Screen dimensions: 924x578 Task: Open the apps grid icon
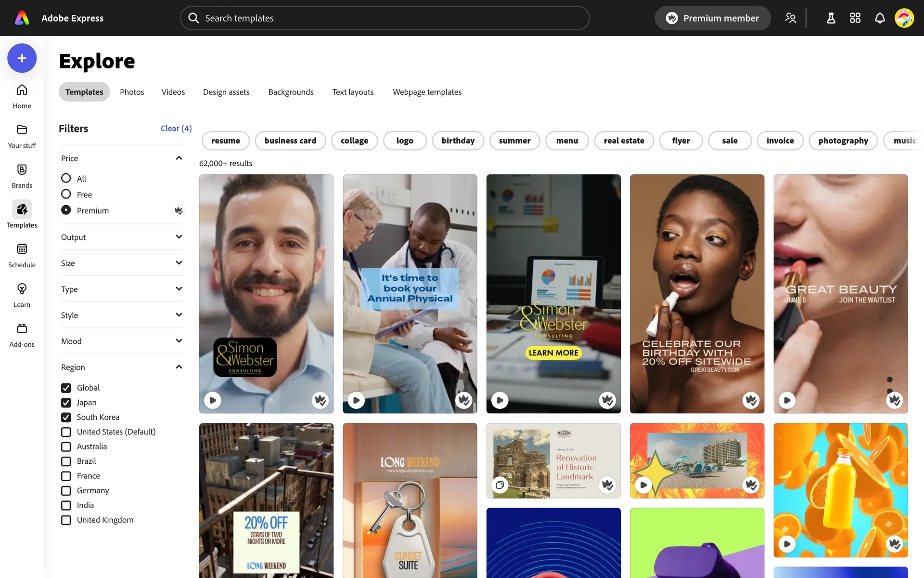(855, 18)
